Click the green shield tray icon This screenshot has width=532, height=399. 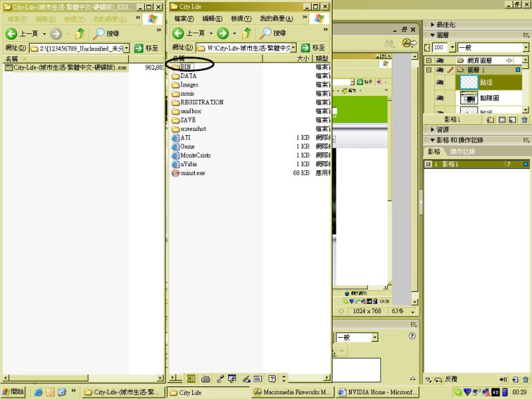pyautogui.click(x=458, y=392)
